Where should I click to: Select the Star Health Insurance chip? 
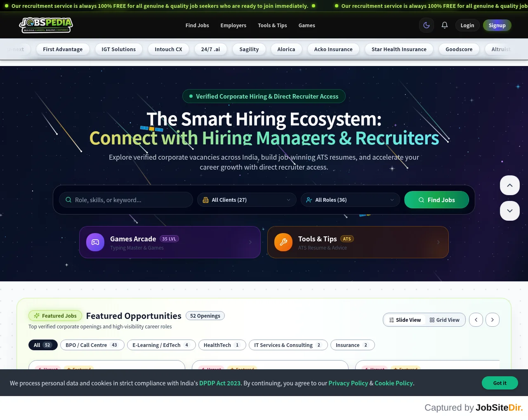click(x=399, y=49)
